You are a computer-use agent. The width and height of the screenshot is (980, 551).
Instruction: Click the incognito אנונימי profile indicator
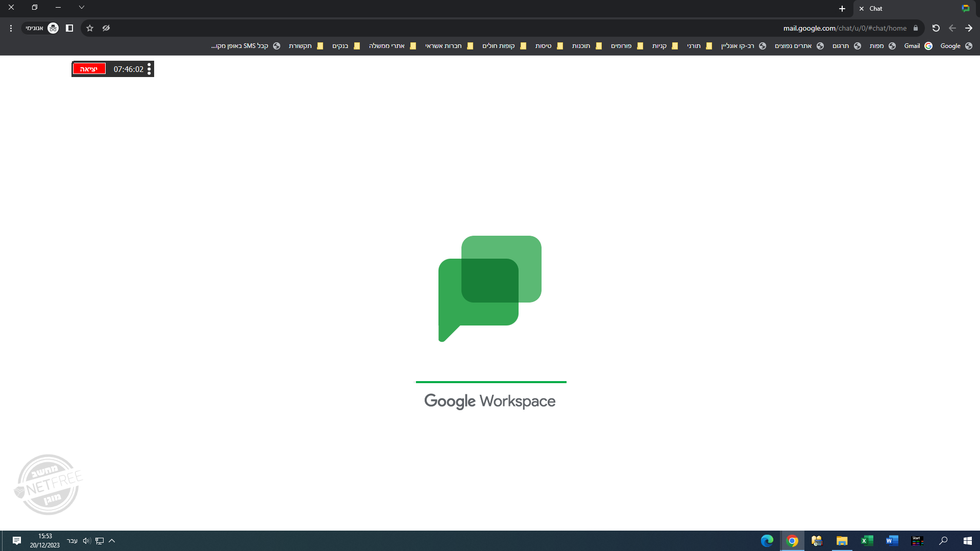pyautogui.click(x=42, y=28)
